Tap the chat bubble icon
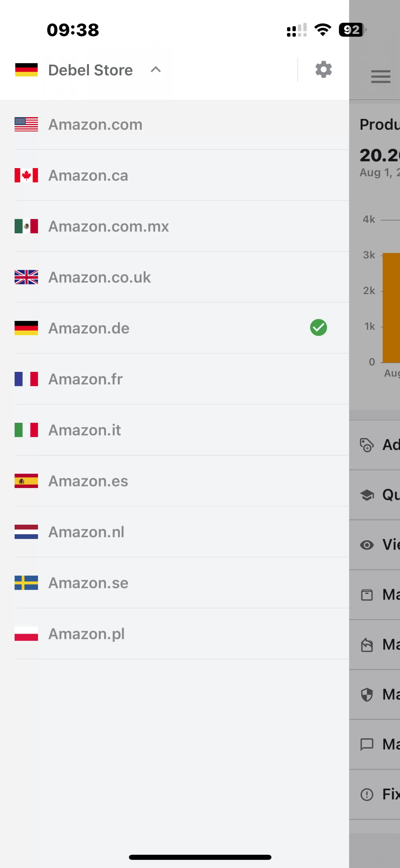The width and height of the screenshot is (400, 868). point(367,745)
